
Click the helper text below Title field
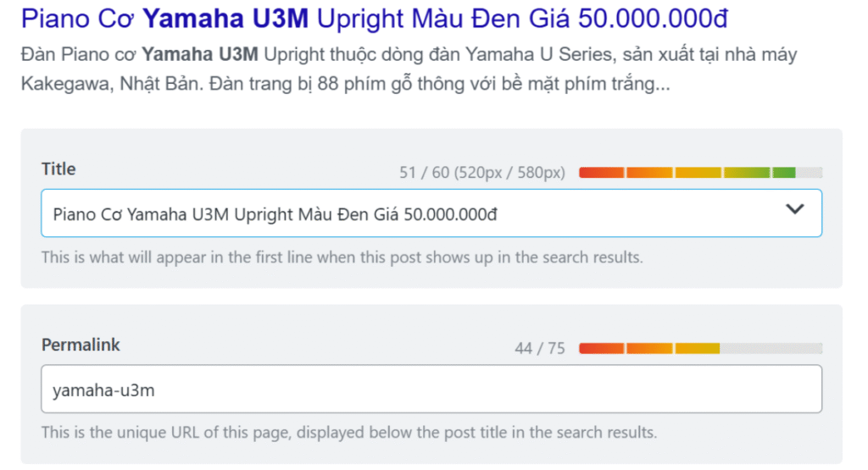click(342, 257)
